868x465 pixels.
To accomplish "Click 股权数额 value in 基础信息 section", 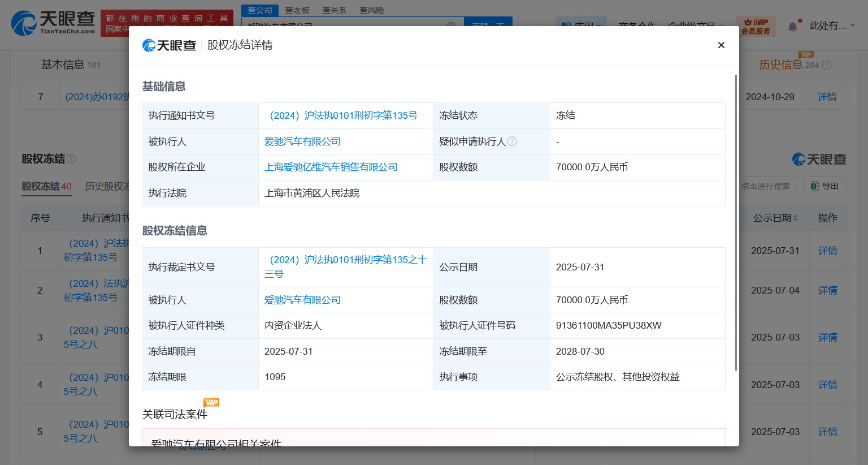I will pyautogui.click(x=592, y=167).
